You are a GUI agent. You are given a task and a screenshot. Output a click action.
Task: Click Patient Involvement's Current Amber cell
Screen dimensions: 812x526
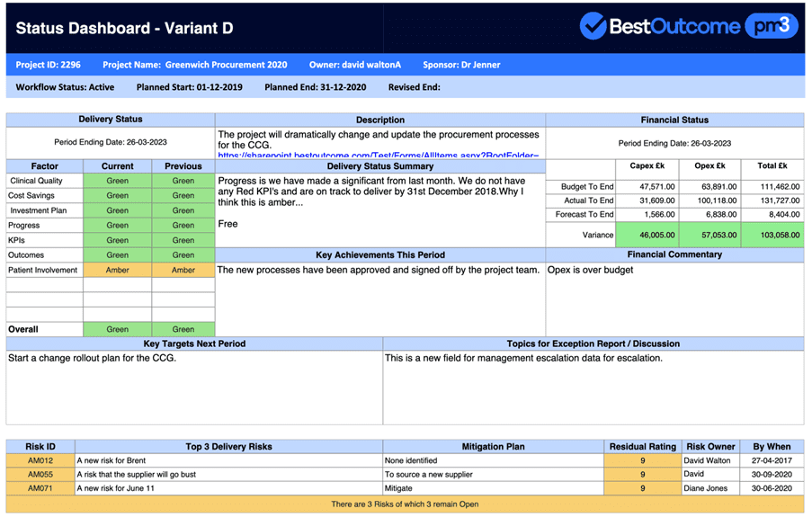118,271
